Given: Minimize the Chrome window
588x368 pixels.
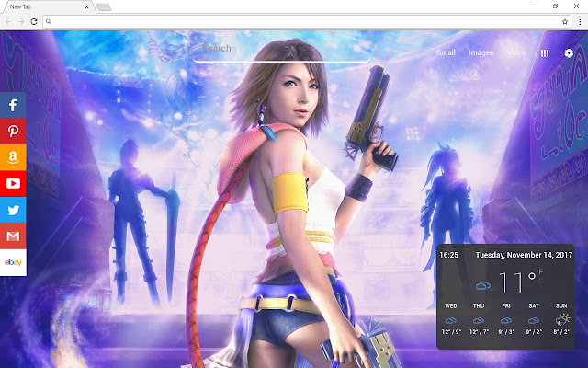Looking at the screenshot, I should tap(535, 6).
